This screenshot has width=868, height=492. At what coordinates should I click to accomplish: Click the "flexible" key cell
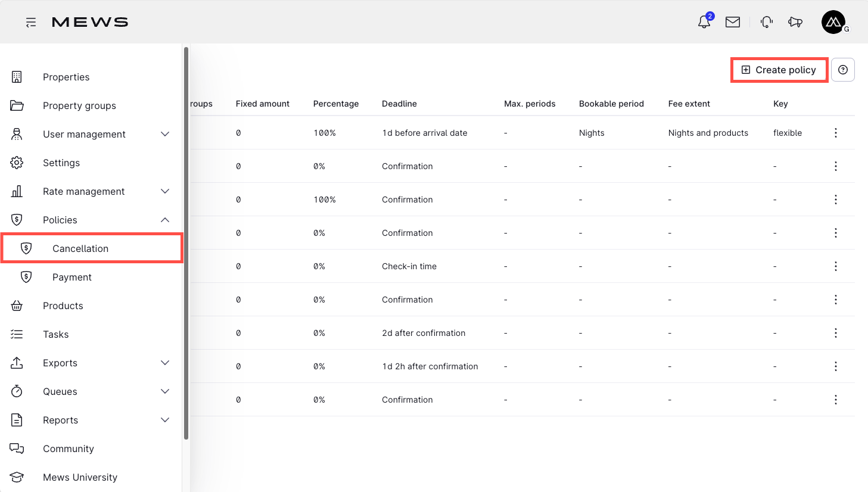788,133
